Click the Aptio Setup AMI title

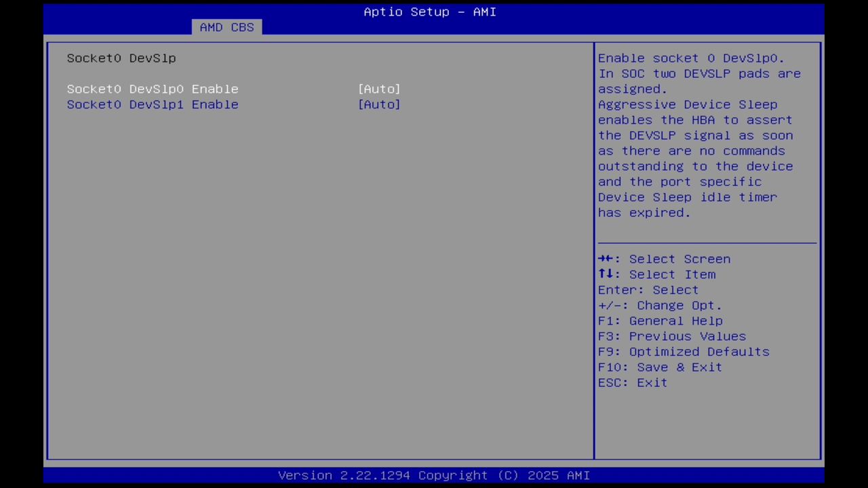429,12
